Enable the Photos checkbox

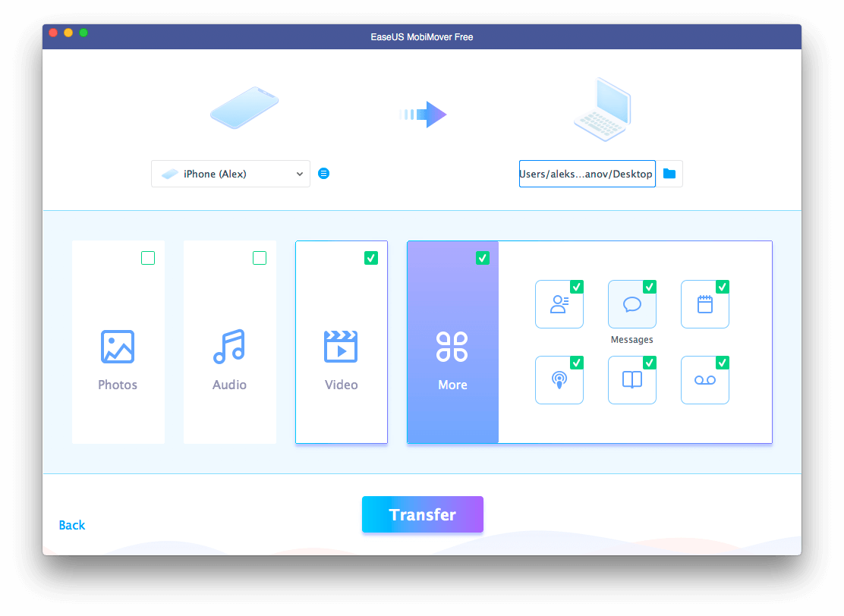(148, 258)
